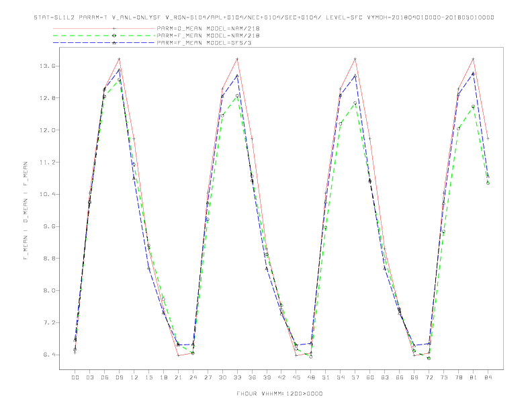The width and height of the screenshot is (532, 411).
Task: Click x-axis forecast hour label 78
Action: [459, 377]
